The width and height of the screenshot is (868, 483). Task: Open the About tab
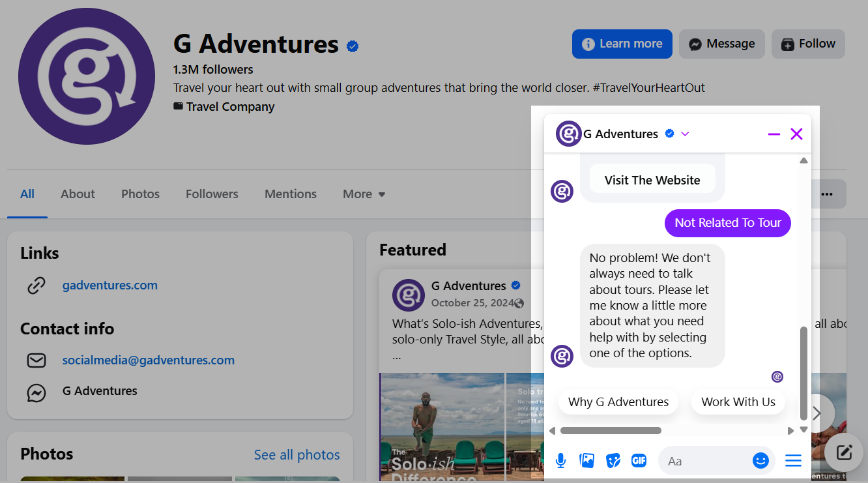tap(78, 194)
